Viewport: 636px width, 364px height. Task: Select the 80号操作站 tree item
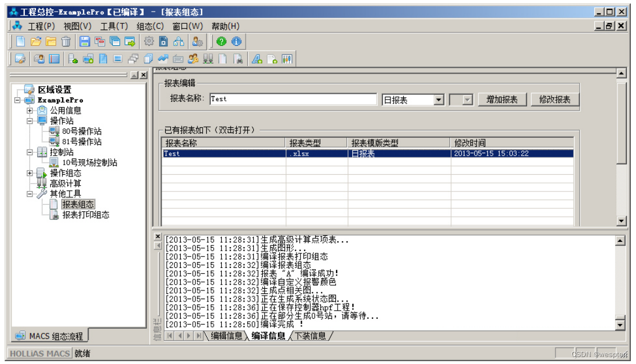coord(82,131)
